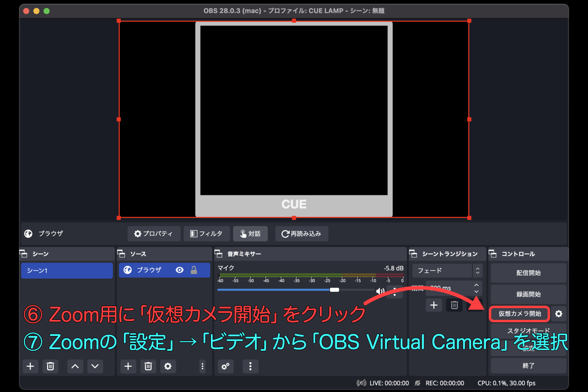The image size is (588, 392).
Task: Remove selected source with trash icon
Action: point(148,366)
